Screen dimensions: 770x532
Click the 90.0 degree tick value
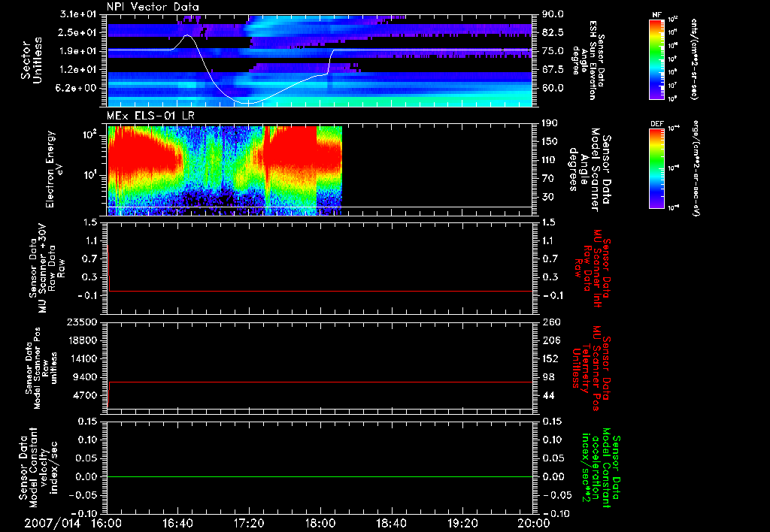coord(553,14)
